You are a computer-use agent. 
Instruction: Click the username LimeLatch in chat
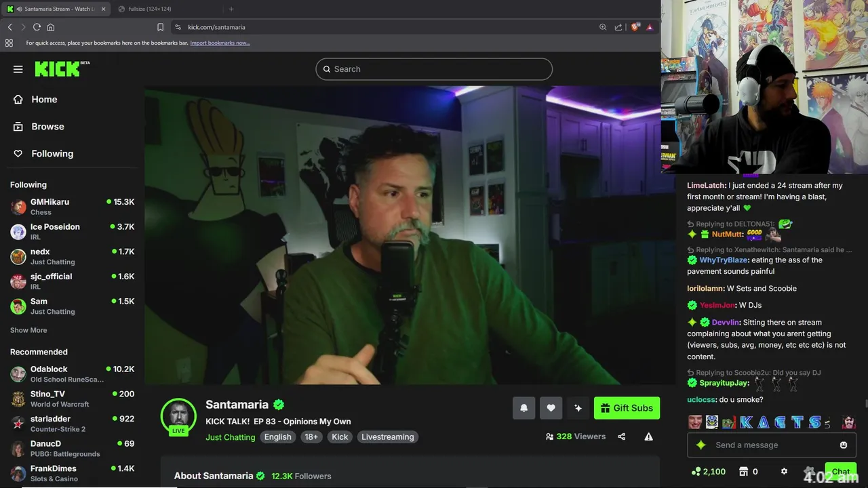point(706,185)
